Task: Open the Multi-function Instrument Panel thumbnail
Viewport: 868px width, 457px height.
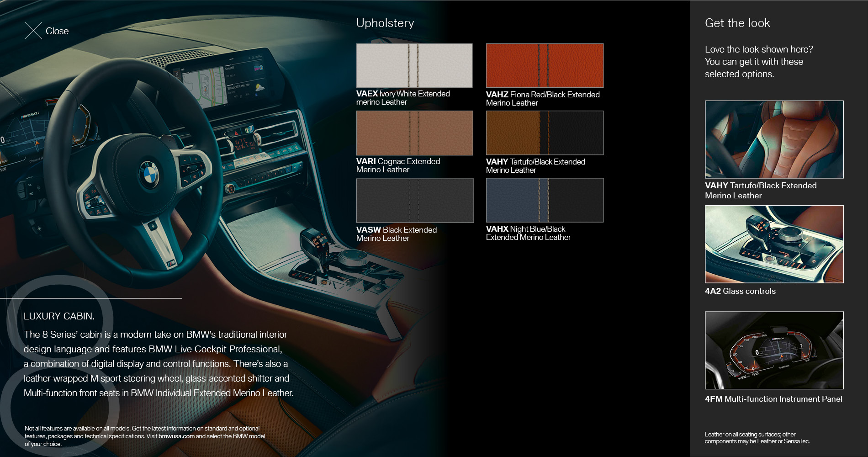Action: point(774,351)
